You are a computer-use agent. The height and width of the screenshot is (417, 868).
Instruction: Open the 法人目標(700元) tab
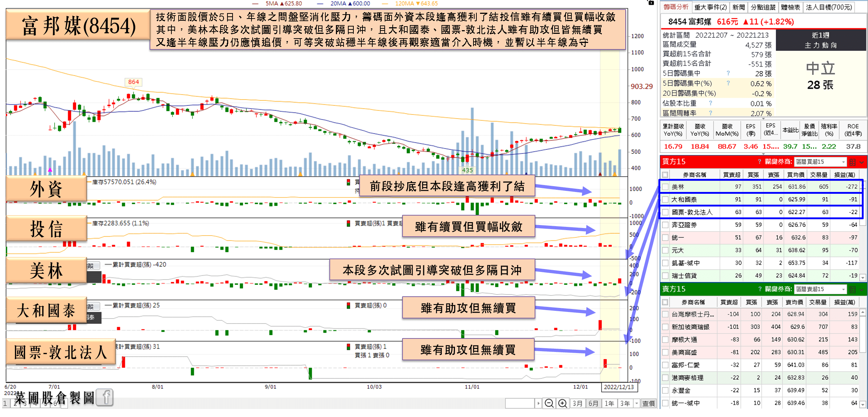pyautogui.click(x=829, y=7)
